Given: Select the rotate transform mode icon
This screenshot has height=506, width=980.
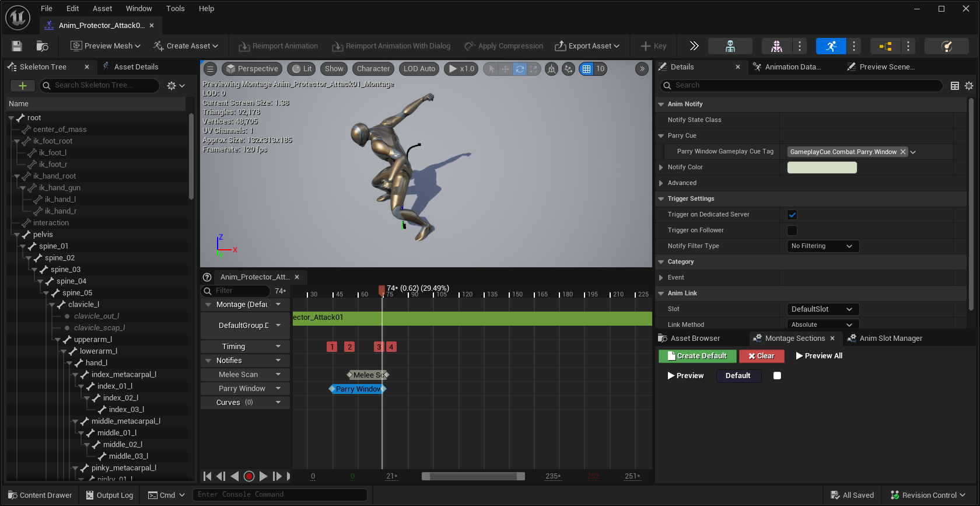Looking at the screenshot, I should (x=520, y=69).
